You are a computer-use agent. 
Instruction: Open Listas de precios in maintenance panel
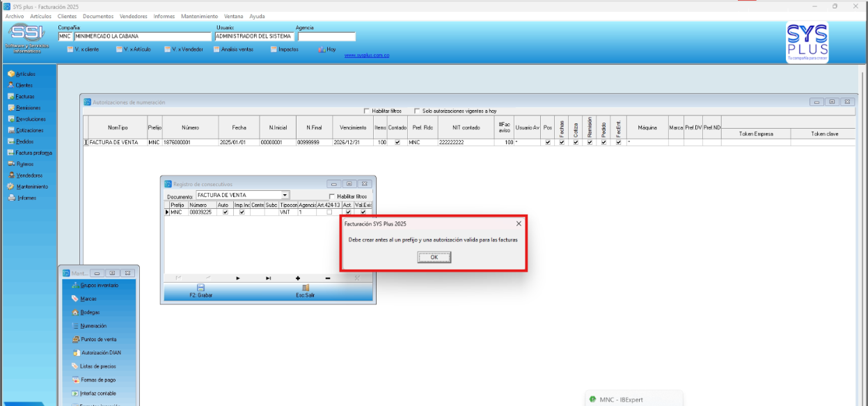pos(93,366)
